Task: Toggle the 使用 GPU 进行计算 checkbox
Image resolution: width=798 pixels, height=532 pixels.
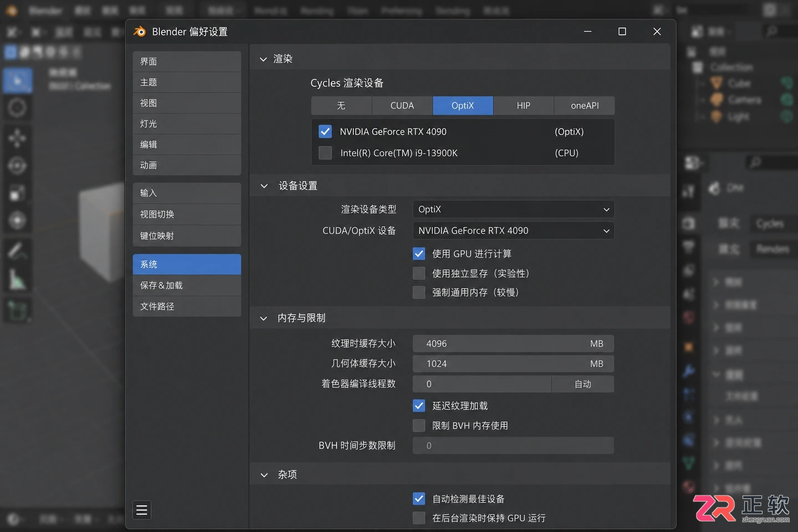Action: (x=419, y=254)
